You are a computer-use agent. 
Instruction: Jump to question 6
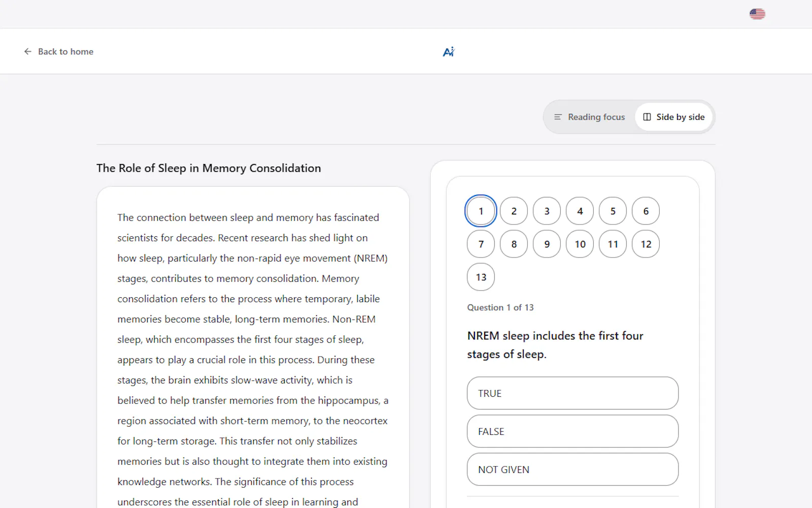(x=646, y=211)
